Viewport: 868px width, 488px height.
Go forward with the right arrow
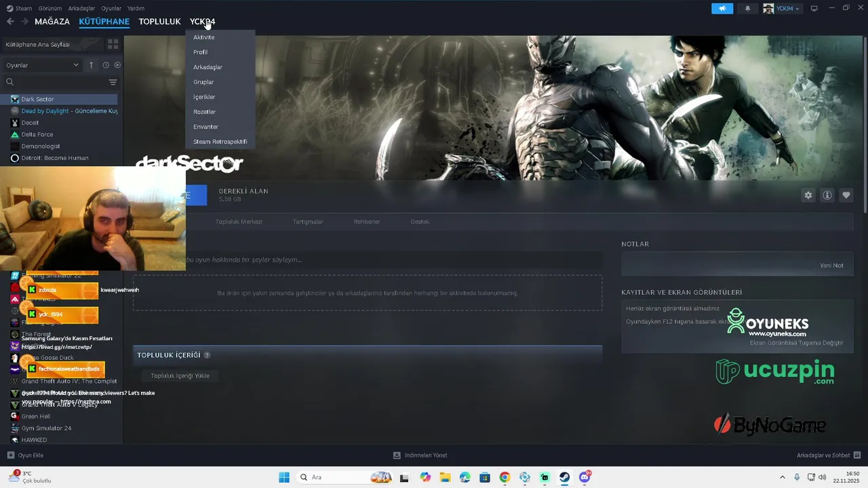(x=25, y=22)
